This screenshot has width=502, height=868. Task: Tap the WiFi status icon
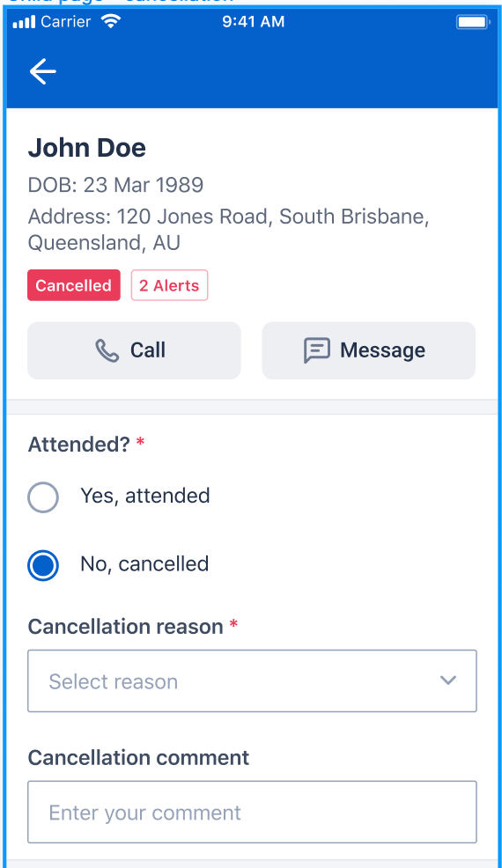[x=111, y=22]
